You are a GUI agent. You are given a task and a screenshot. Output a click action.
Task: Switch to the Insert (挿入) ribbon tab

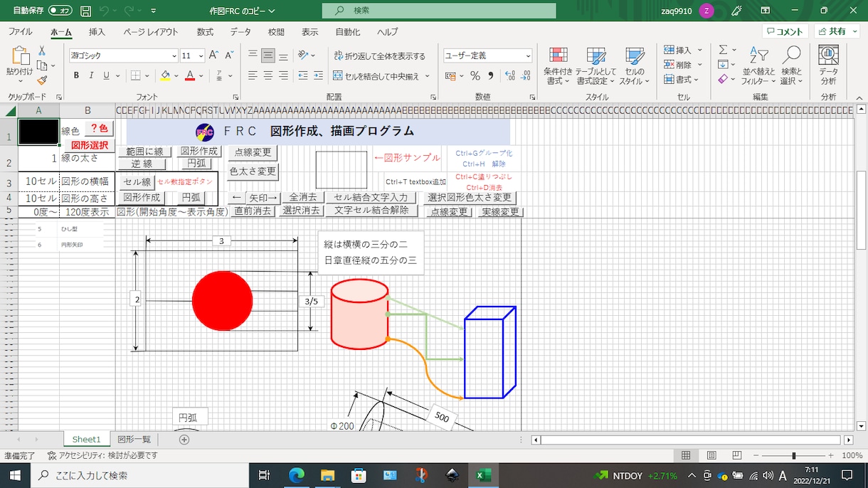[x=97, y=32]
